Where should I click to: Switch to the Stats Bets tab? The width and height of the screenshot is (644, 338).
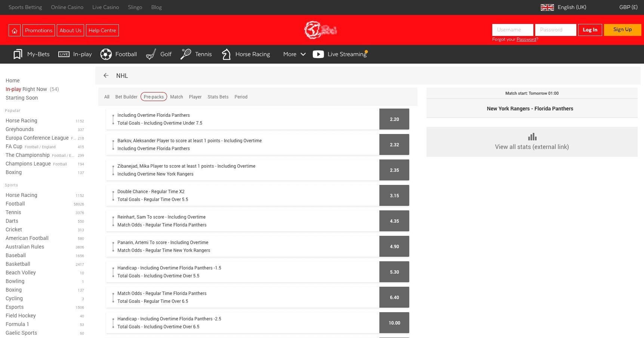pos(218,97)
